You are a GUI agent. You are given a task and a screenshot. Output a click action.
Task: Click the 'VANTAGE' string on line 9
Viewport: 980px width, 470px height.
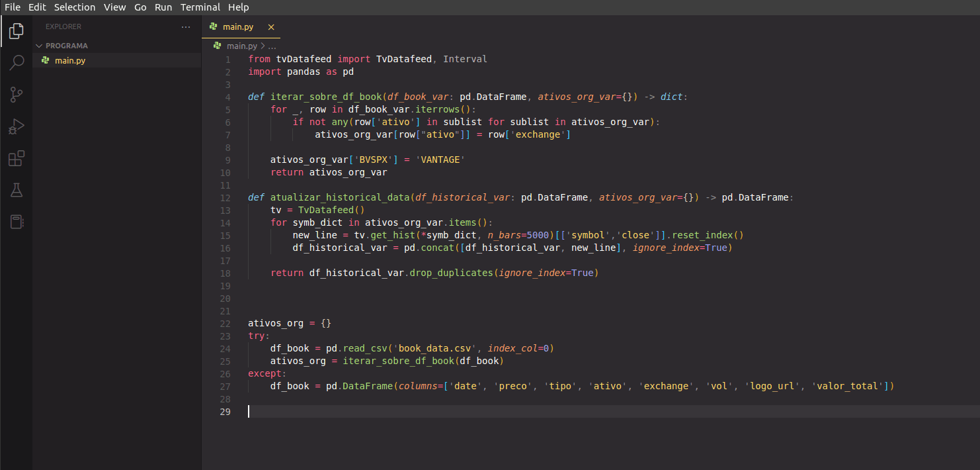tap(440, 160)
